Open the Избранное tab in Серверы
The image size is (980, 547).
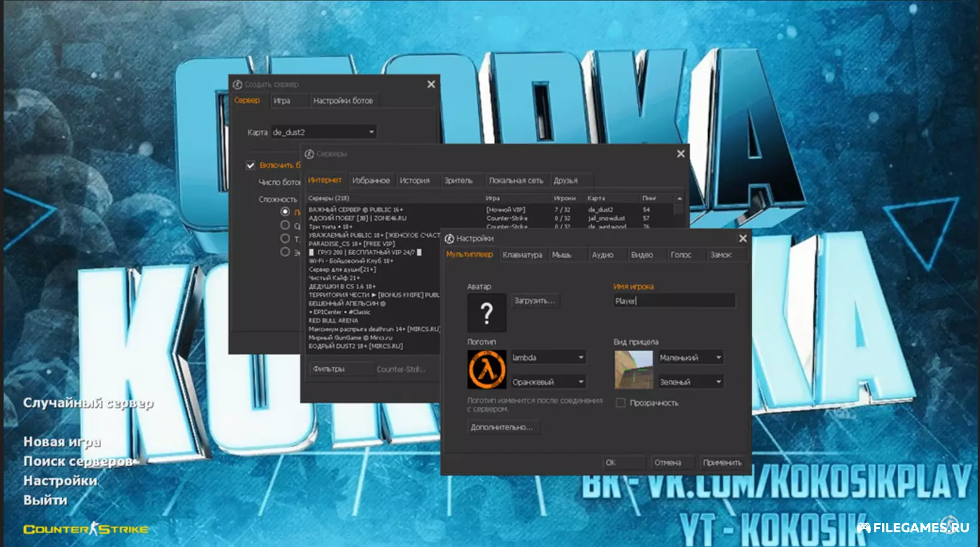[x=371, y=181]
